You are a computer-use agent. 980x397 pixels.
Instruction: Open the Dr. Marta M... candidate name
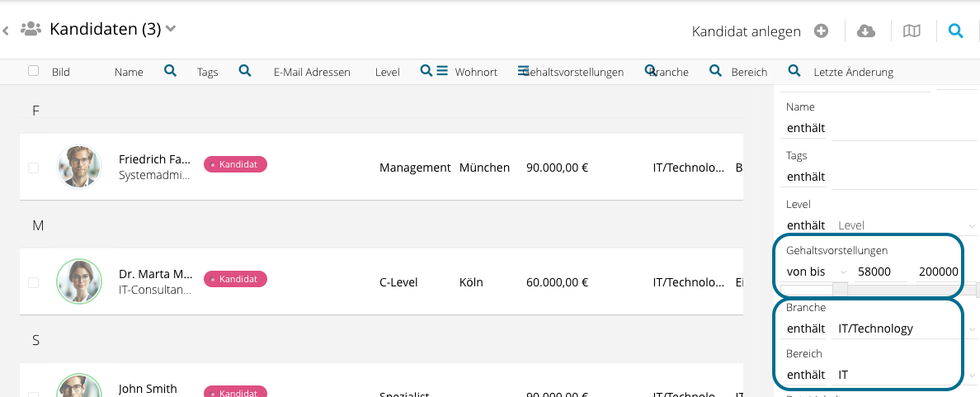coord(156,275)
